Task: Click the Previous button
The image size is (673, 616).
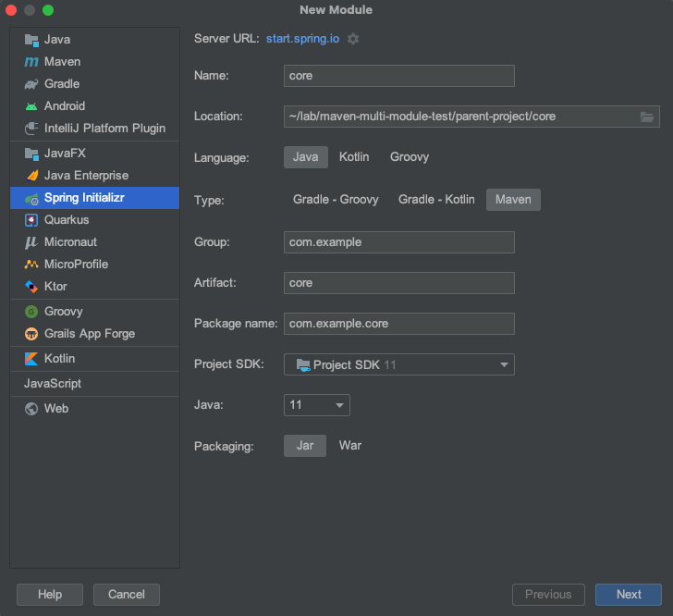Action: pyautogui.click(x=548, y=595)
